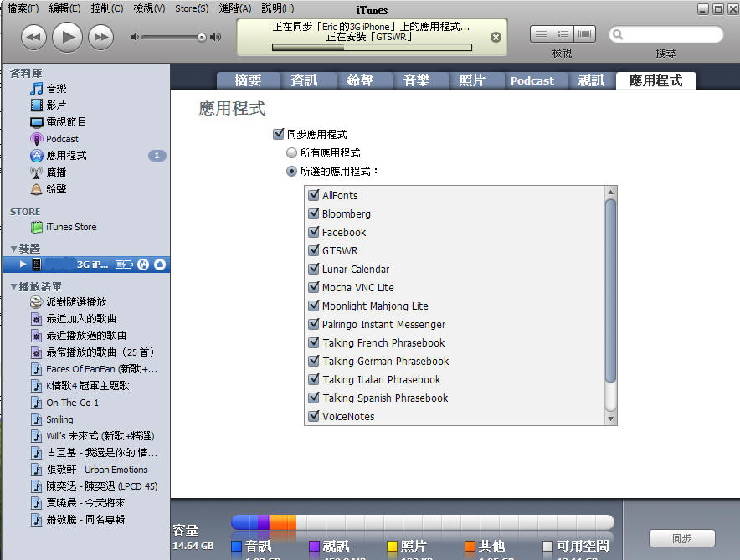This screenshot has height=560, width=740.
Task: Open Podcast library in sidebar
Action: (62, 139)
